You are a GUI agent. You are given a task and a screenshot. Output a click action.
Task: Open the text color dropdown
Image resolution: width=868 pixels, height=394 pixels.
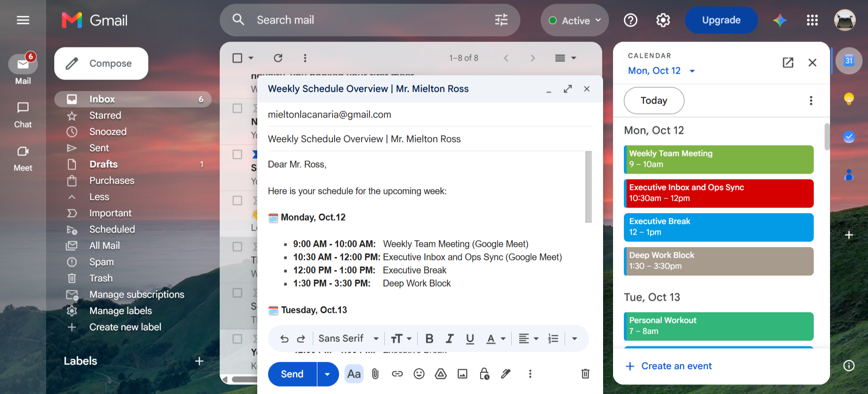[496, 338]
